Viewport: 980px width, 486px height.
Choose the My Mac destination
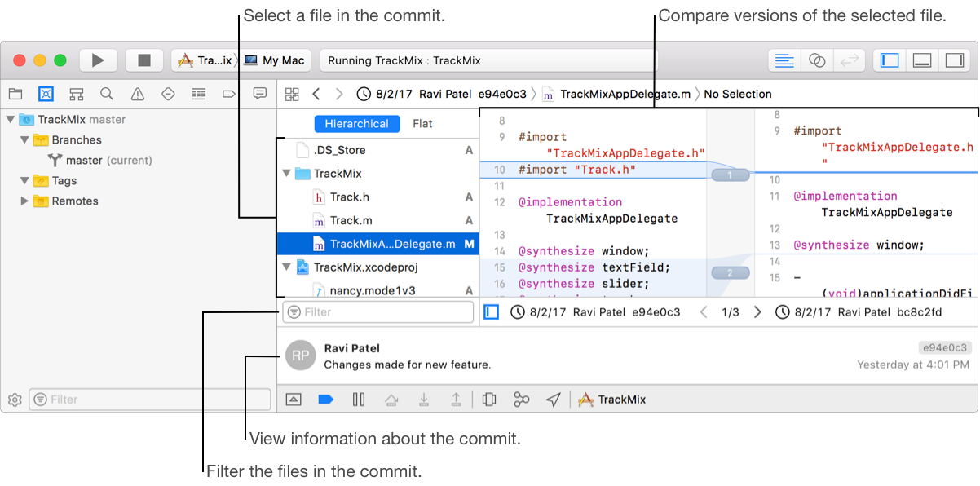[x=275, y=60]
